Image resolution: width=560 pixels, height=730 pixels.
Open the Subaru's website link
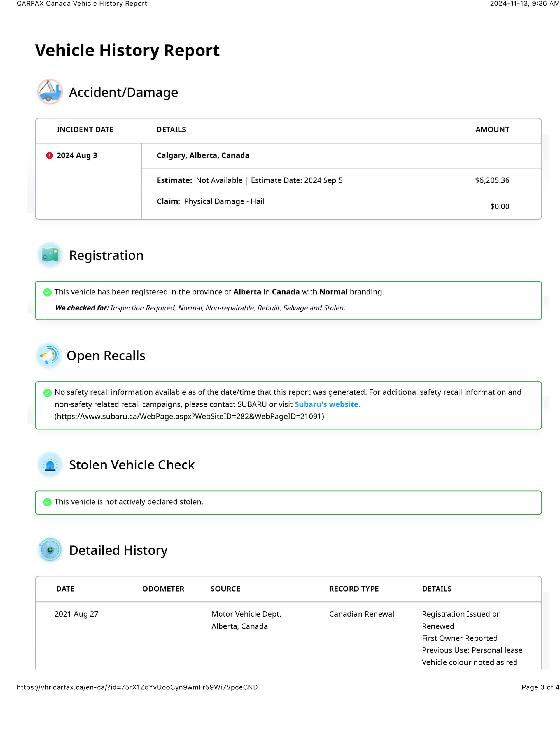point(327,404)
